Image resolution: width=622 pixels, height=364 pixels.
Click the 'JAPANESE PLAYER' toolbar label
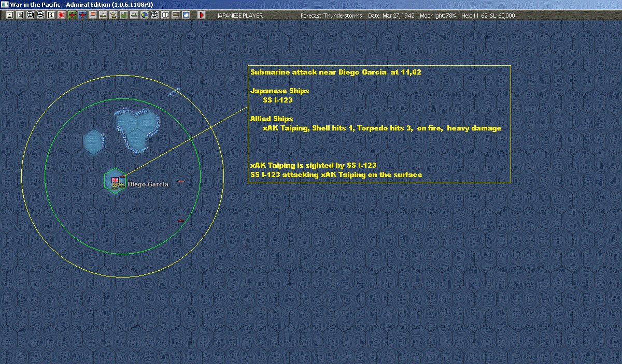pyautogui.click(x=240, y=16)
